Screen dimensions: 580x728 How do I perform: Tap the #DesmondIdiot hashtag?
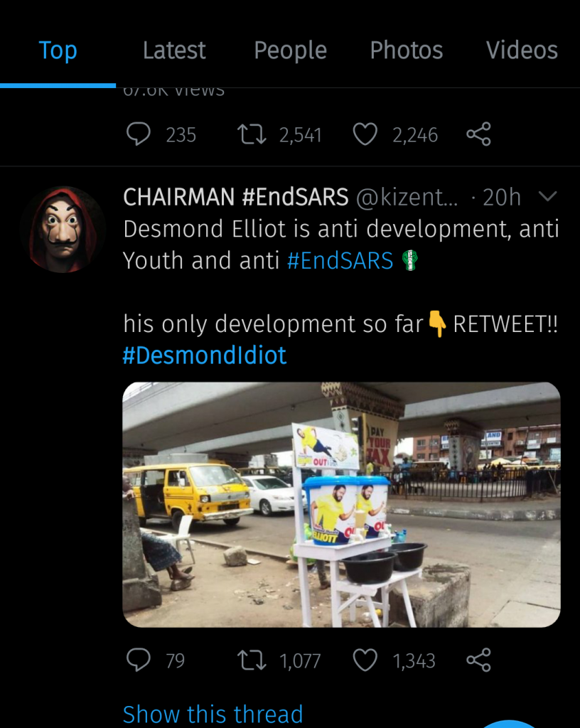tap(205, 355)
